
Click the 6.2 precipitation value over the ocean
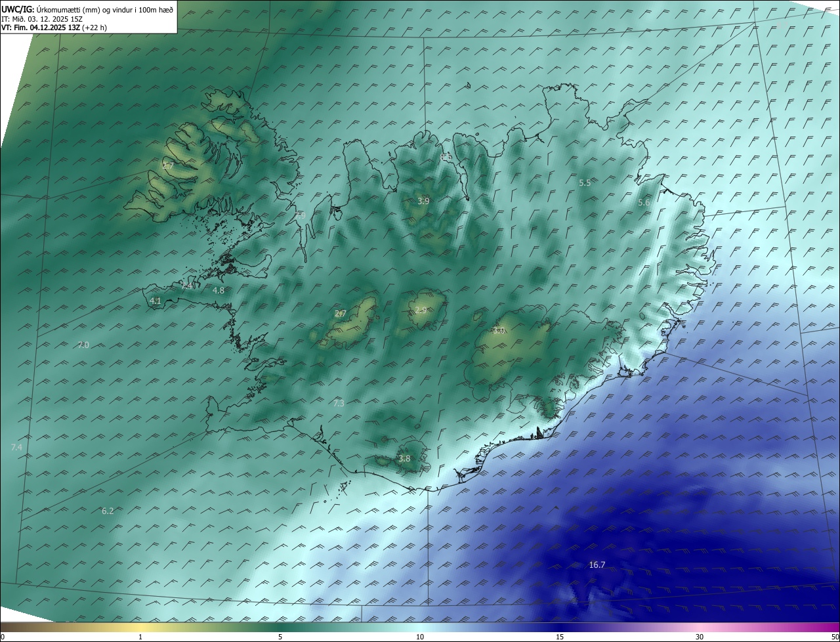[x=108, y=511]
